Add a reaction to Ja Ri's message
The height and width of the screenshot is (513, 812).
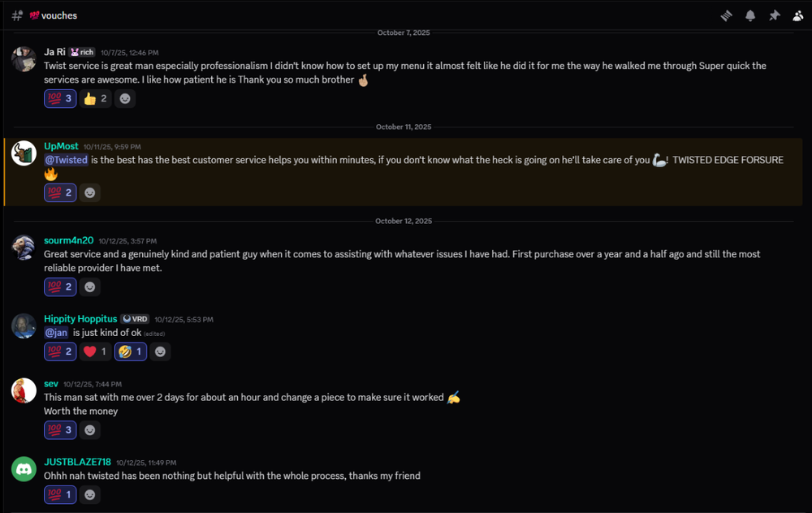[x=124, y=99]
